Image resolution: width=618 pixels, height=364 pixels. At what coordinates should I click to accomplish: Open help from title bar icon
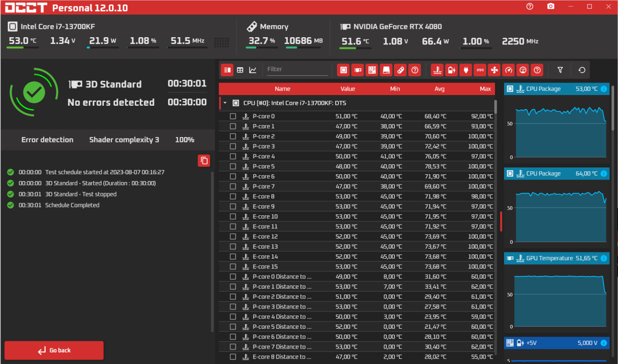click(x=530, y=6)
